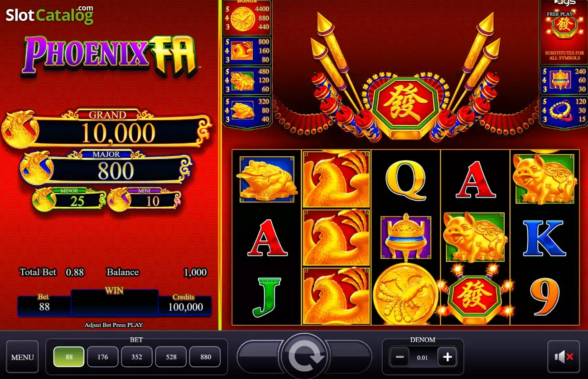Click the golden pig on fifth reel
This screenshot has width=588, height=379.
coord(545,178)
